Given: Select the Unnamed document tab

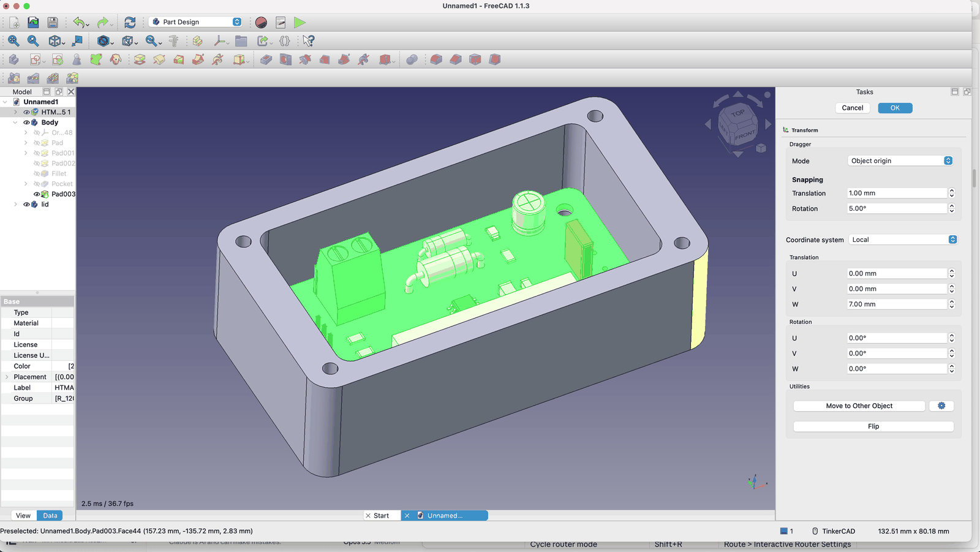Looking at the screenshot, I should coord(445,515).
